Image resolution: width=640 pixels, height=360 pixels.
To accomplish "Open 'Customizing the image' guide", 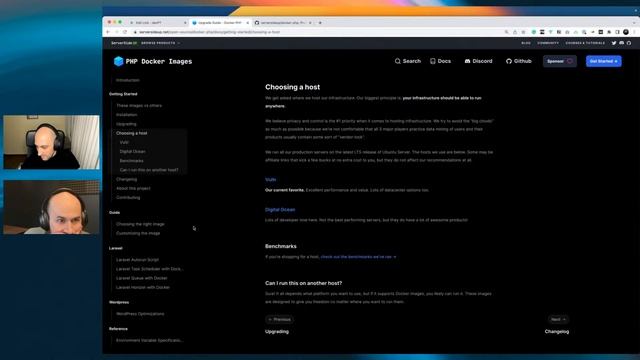I will (x=138, y=233).
